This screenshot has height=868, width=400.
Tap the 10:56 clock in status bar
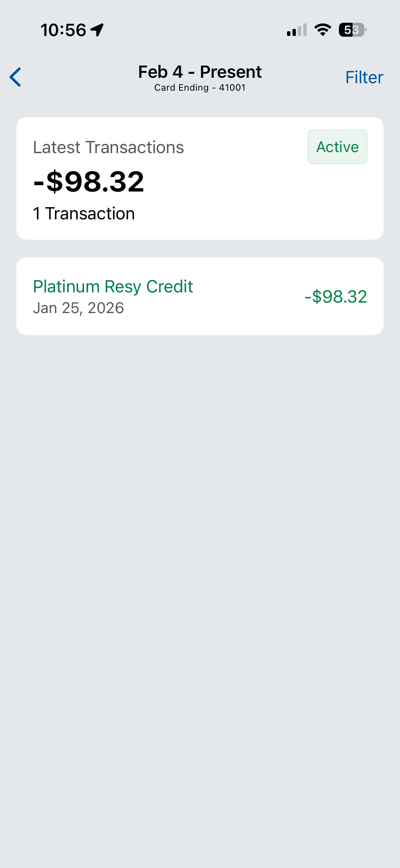[63, 30]
